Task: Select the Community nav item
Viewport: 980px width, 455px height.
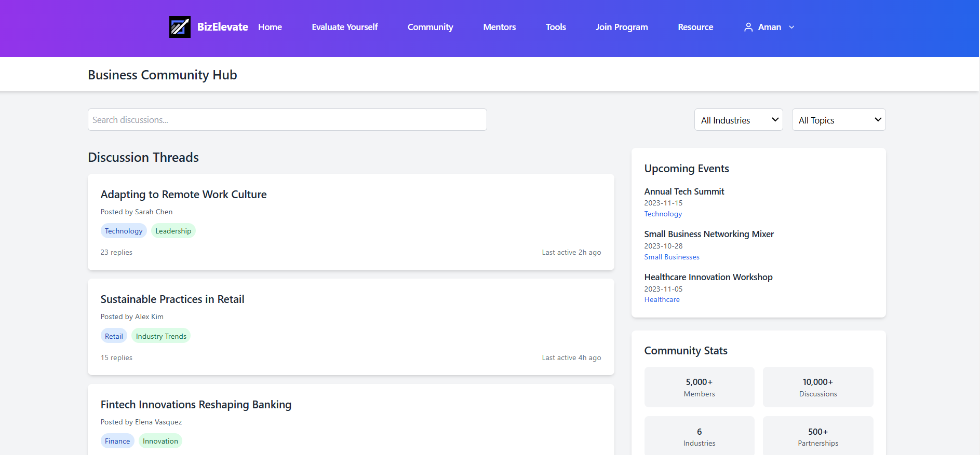Action: (x=430, y=27)
